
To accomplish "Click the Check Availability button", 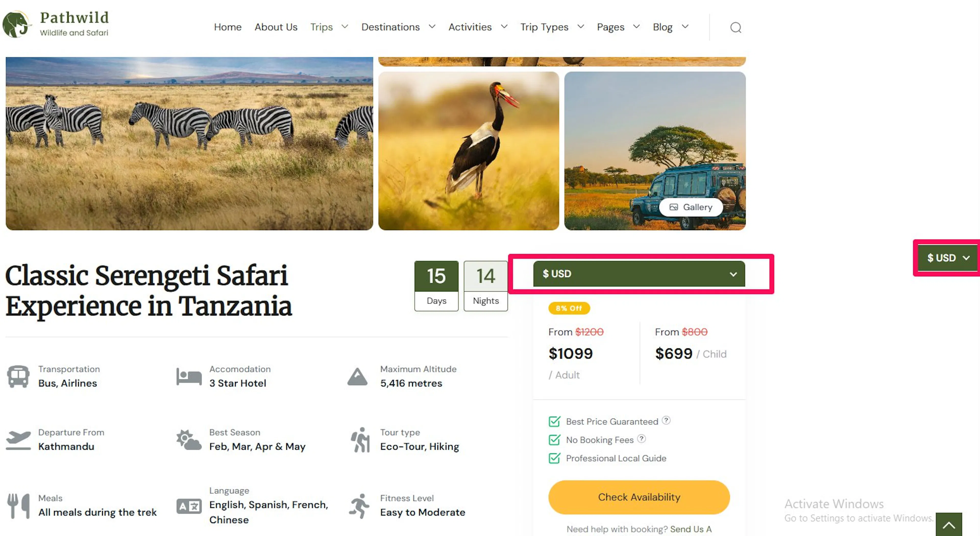I will pyautogui.click(x=639, y=497).
